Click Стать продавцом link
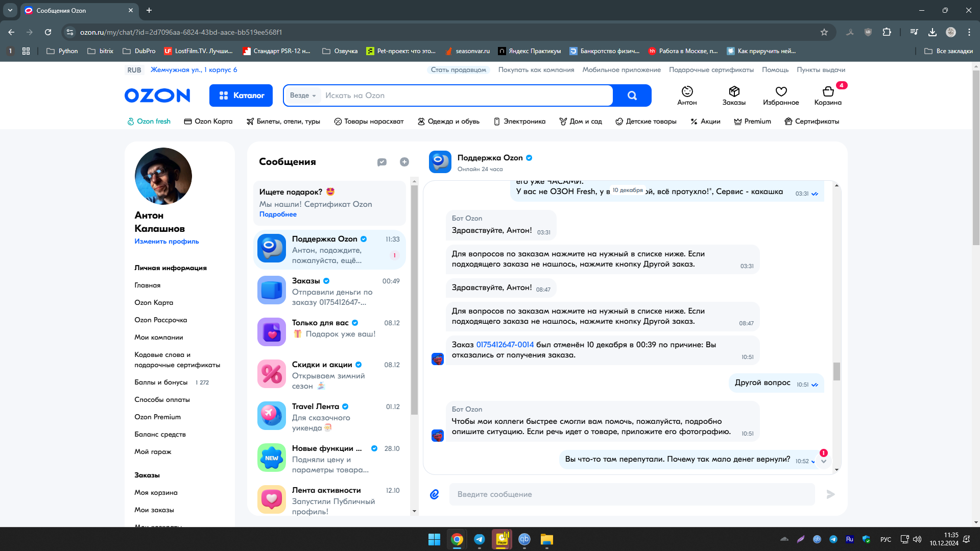Screen dimensions: 980x551 point(458,70)
